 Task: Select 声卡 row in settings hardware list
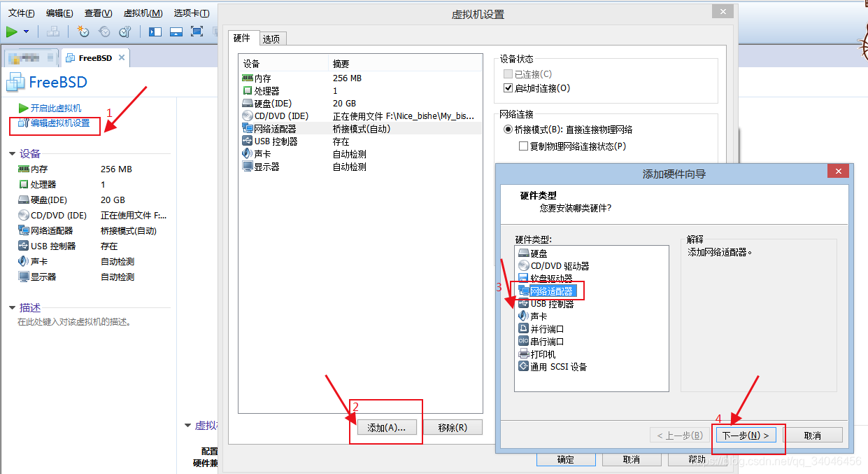click(x=360, y=154)
